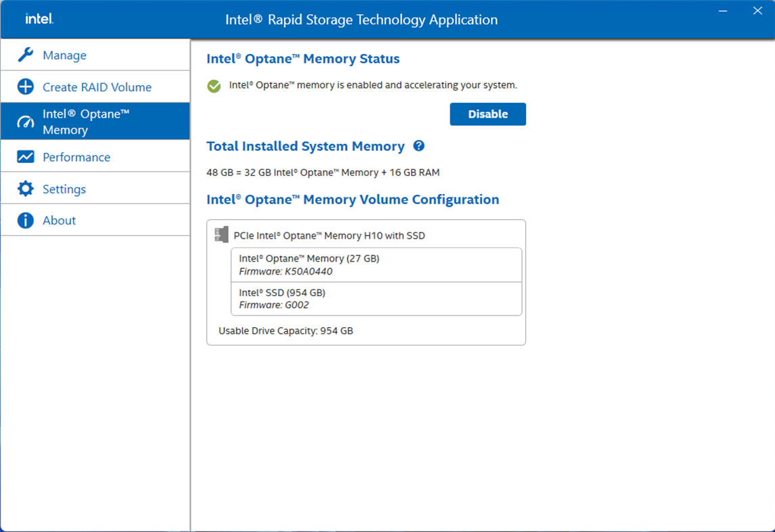
Task: Click the Settings gear icon
Action: (25, 188)
